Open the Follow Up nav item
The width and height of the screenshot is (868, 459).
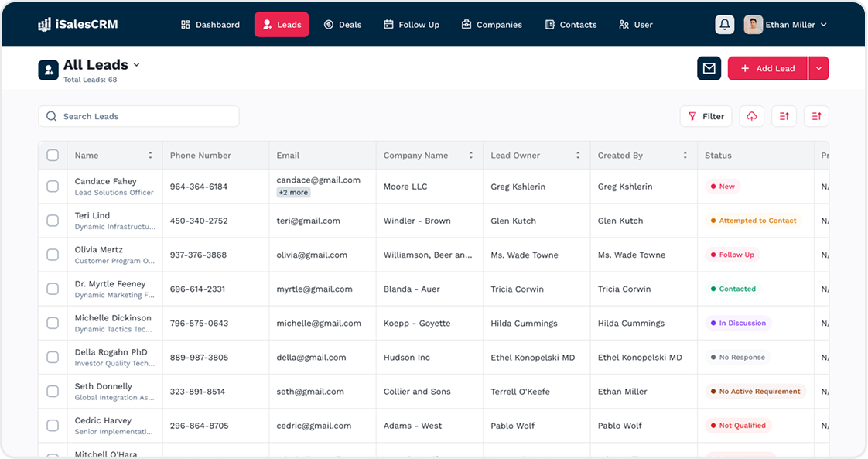[x=412, y=24]
